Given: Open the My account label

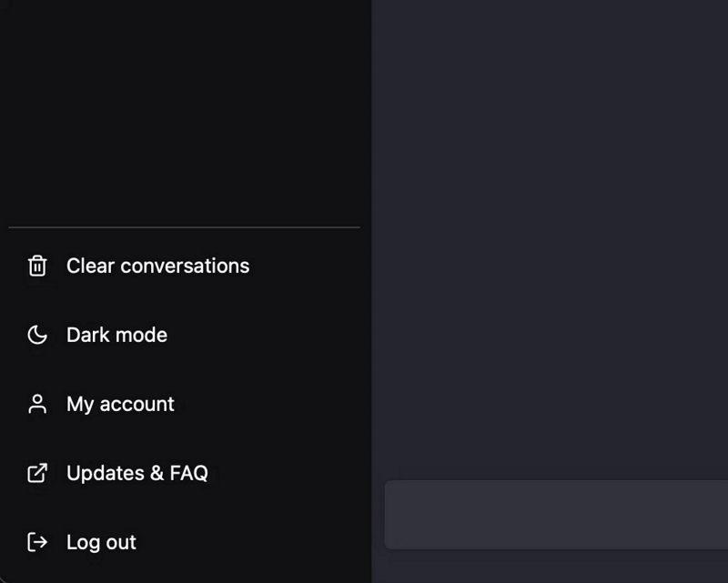Looking at the screenshot, I should click(120, 405).
